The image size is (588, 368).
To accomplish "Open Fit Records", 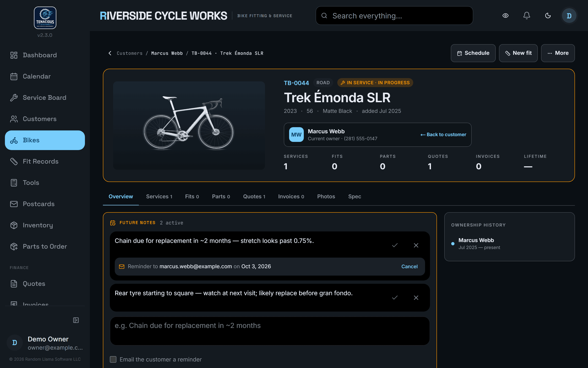I will pyautogui.click(x=45, y=161).
